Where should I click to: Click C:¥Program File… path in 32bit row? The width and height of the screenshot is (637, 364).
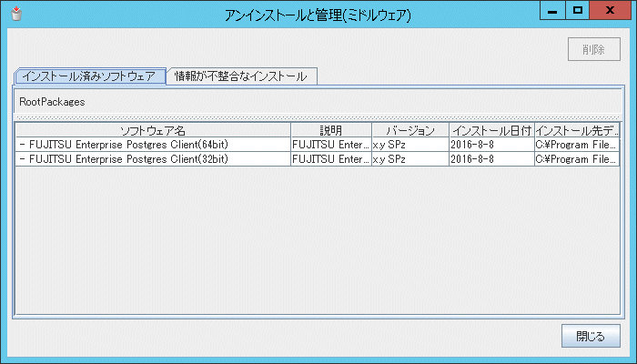click(x=577, y=159)
